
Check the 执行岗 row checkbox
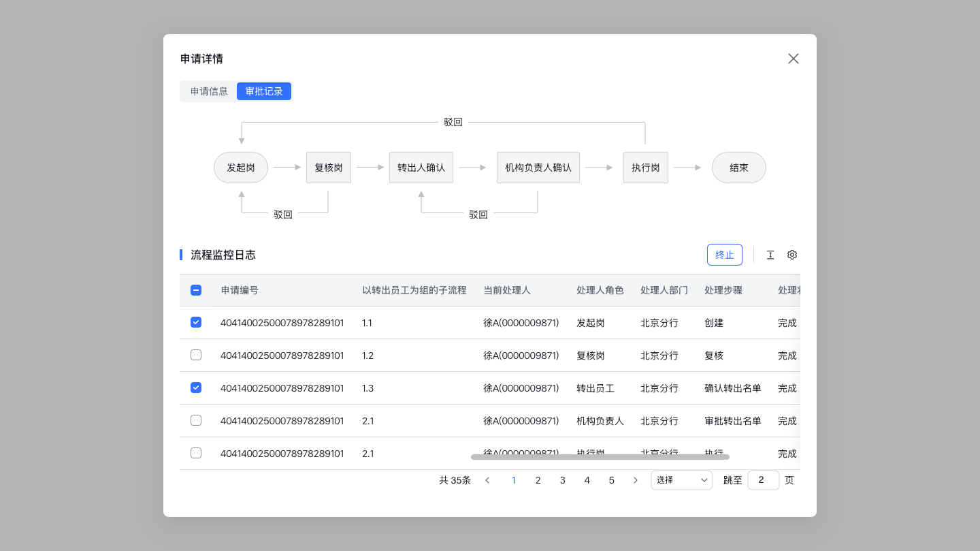coord(196,453)
